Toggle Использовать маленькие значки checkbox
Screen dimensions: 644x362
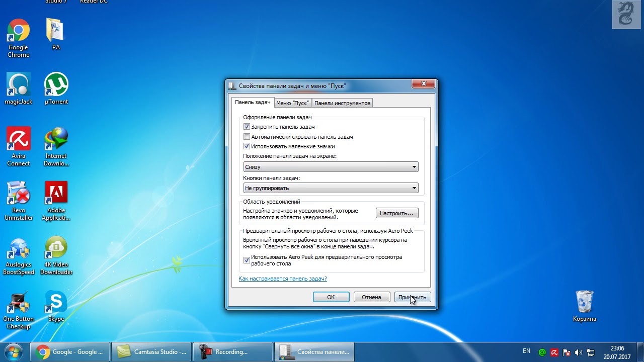247,146
